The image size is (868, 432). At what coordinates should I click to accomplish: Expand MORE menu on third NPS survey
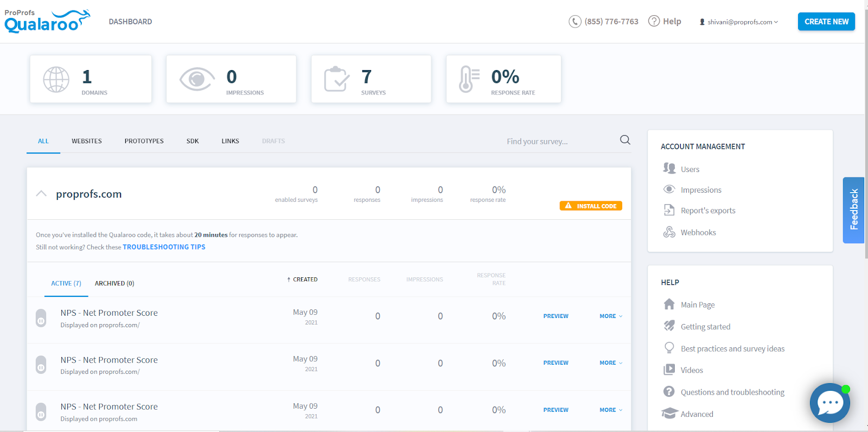(x=611, y=410)
